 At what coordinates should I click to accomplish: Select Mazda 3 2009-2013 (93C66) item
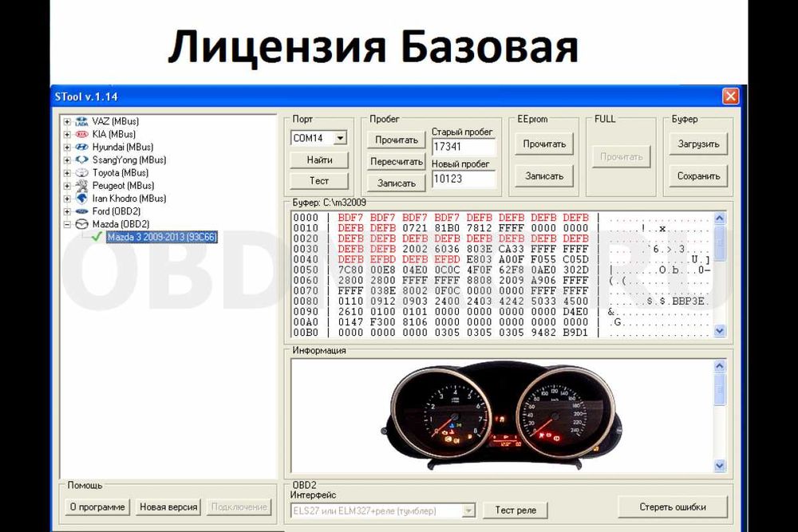[162, 237]
